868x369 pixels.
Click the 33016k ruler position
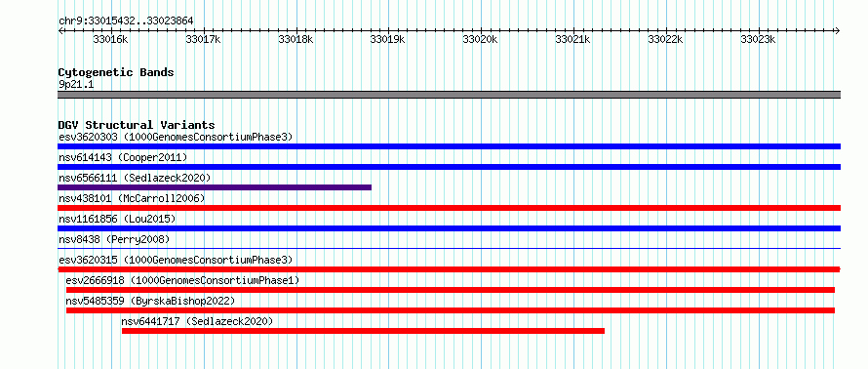tap(111, 39)
